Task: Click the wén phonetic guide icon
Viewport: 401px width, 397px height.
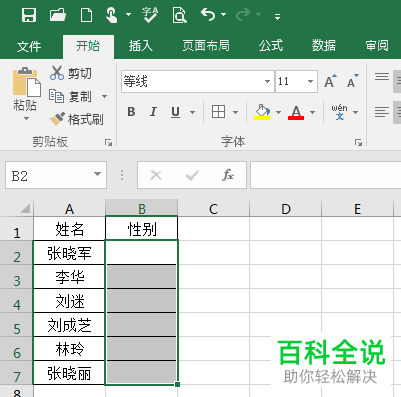Action: [339, 112]
